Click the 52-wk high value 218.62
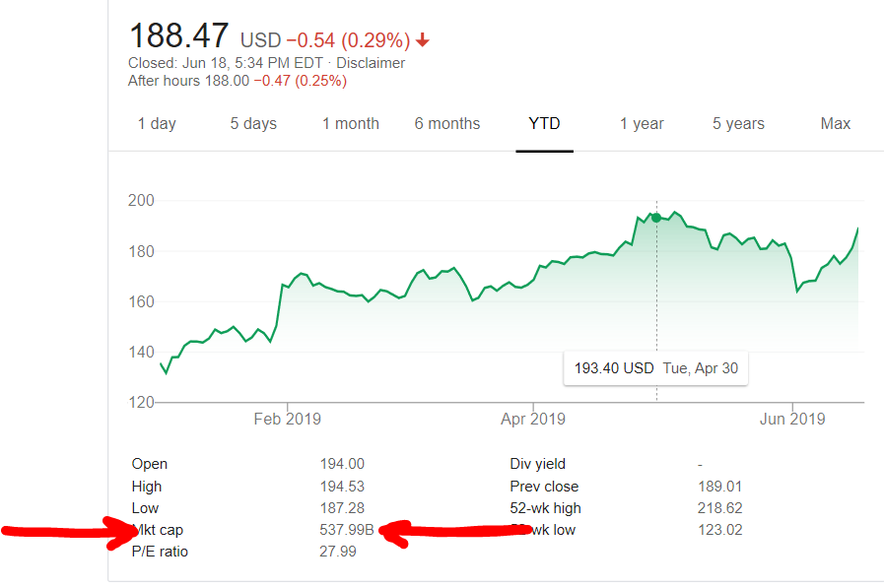Image resolution: width=884 pixels, height=588 pixels. pyautogui.click(x=719, y=508)
